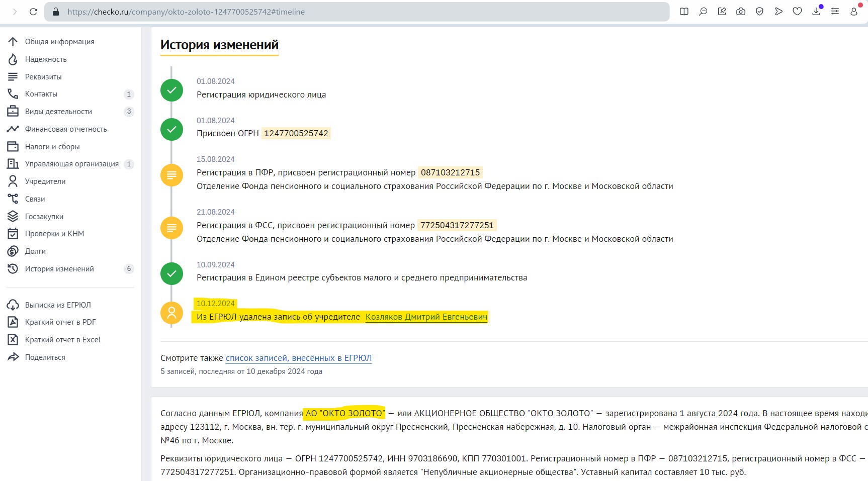Click the chart icon beside Финансовая отчетность
Screen dimensions: 868x481
coord(13,129)
